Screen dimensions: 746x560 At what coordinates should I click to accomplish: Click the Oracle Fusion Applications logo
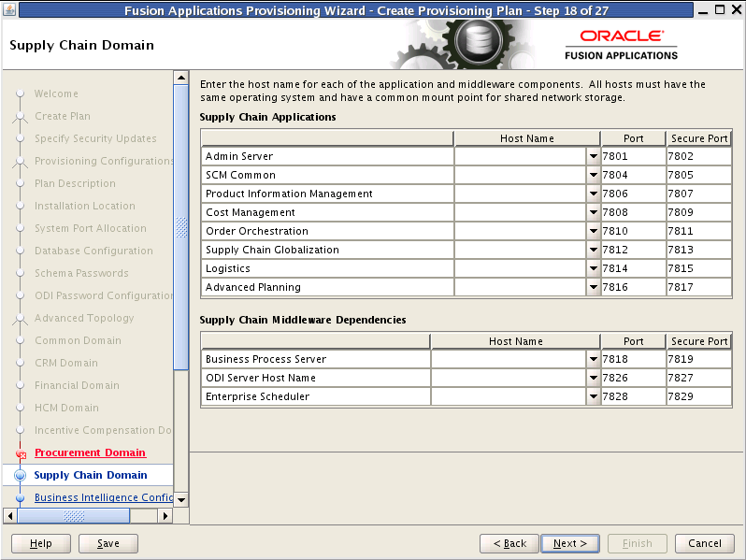621,45
